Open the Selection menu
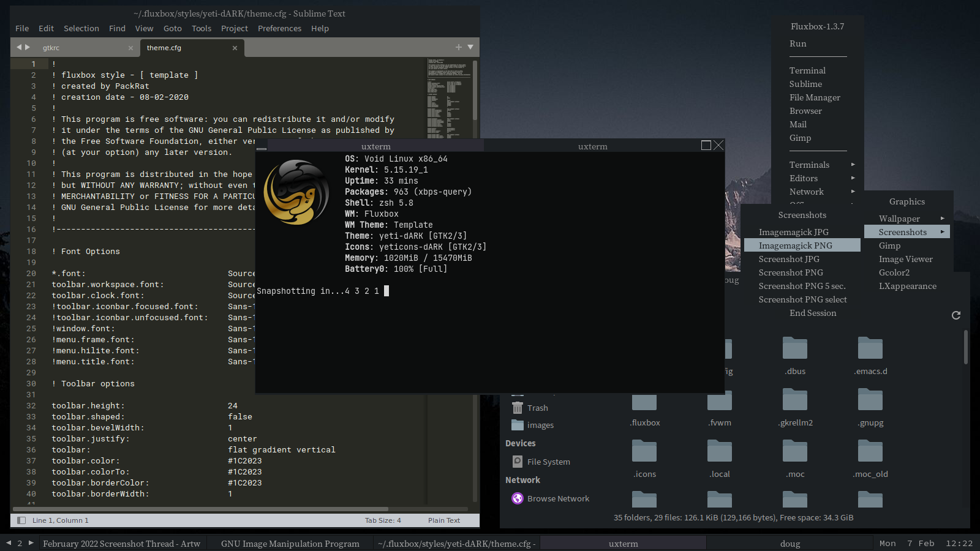The image size is (980, 551). 81,28
